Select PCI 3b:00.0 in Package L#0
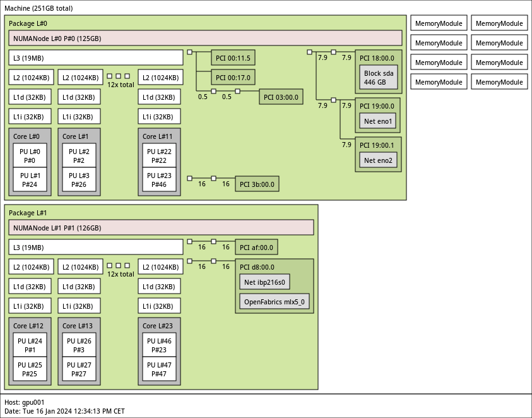Screen dimensions: 532x418 coord(257,184)
